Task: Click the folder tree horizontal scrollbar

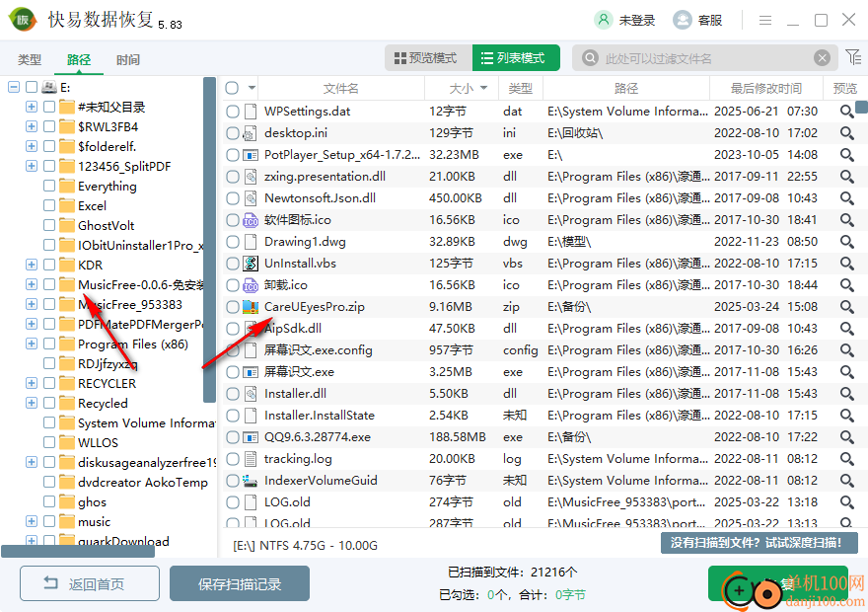Action: pyautogui.click(x=78, y=552)
